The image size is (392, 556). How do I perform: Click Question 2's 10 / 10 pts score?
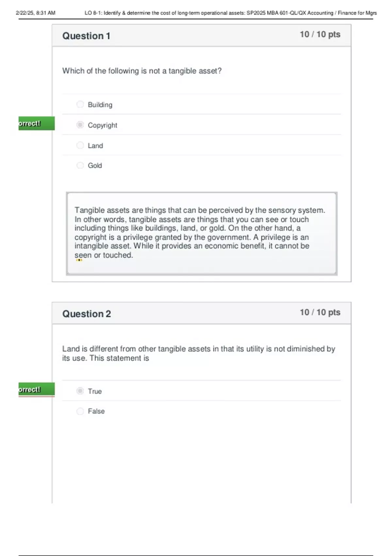click(320, 312)
